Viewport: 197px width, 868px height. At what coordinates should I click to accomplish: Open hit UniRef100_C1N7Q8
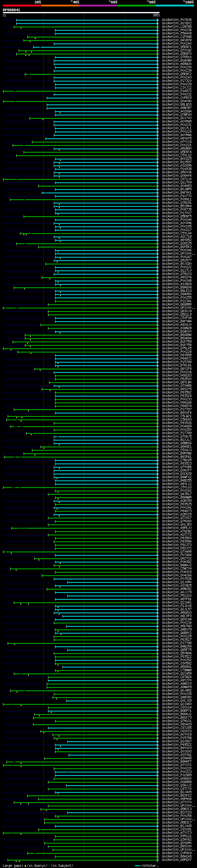[177, 26]
